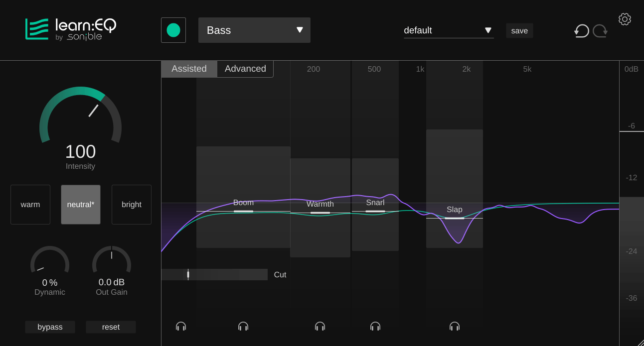This screenshot has height=346, width=644.
Task: Click the -12 meter scale label
Action: click(x=632, y=178)
